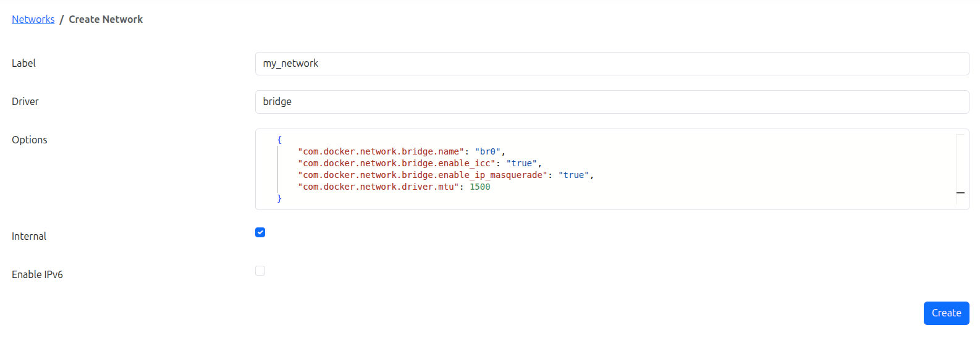Click the Driver field caption
Screen dimensions: 980x351
25,101
